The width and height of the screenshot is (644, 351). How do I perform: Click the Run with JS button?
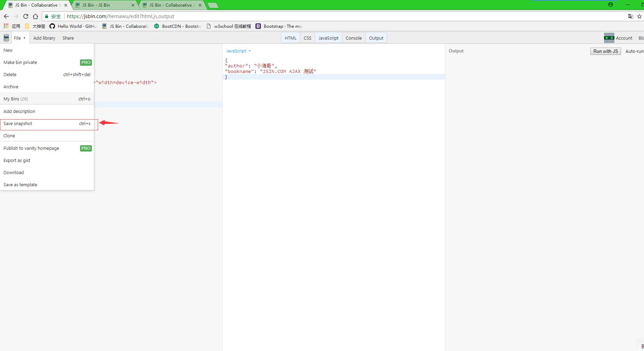pyautogui.click(x=605, y=51)
